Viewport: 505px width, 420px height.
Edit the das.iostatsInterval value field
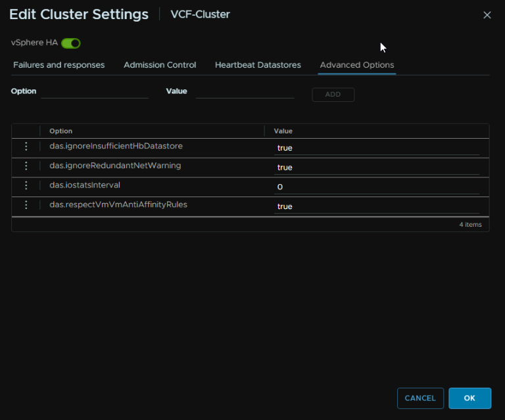pyautogui.click(x=377, y=187)
